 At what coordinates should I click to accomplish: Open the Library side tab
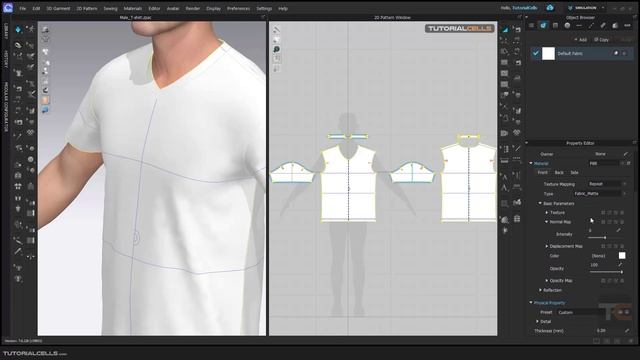pos(6,31)
